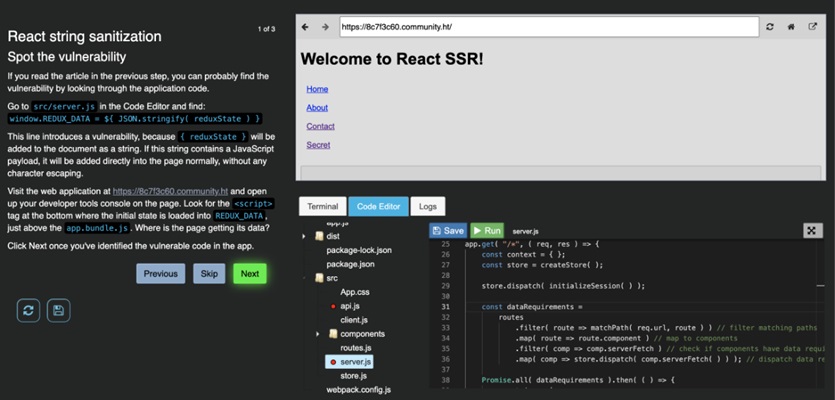Reload the embedded browser page
The image size is (835, 400).
click(x=769, y=27)
